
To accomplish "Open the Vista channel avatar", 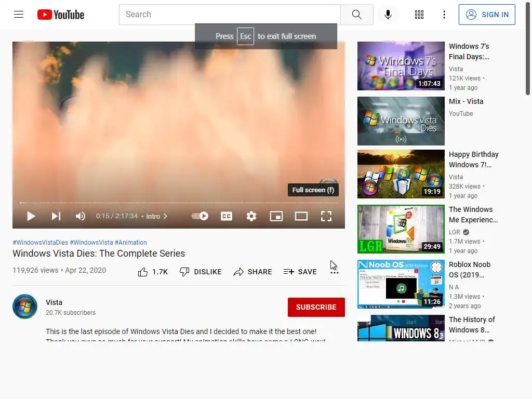I will coord(25,307).
